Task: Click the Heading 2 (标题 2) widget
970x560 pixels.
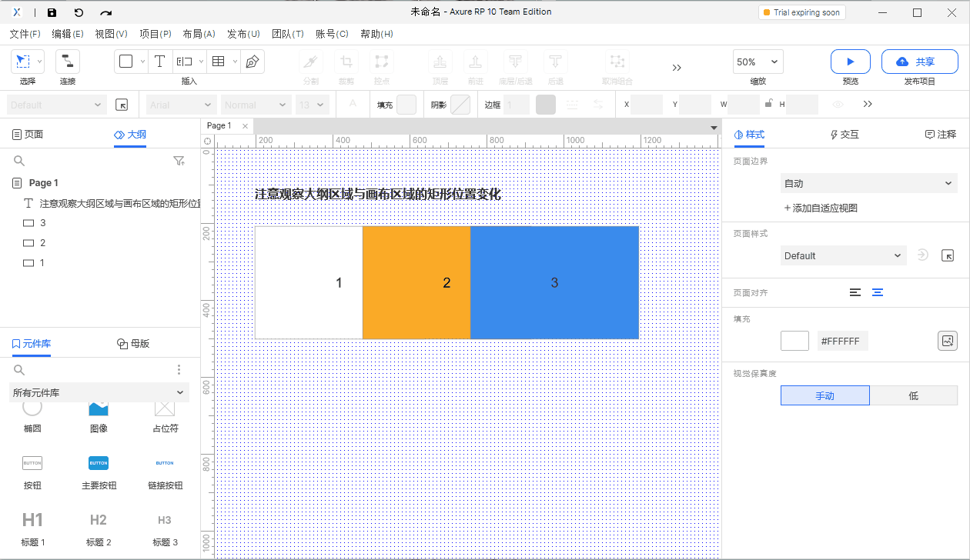Action: click(x=99, y=528)
